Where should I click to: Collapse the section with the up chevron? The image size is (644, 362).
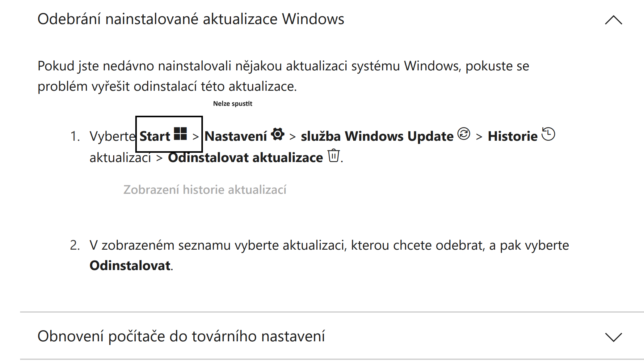(x=613, y=20)
